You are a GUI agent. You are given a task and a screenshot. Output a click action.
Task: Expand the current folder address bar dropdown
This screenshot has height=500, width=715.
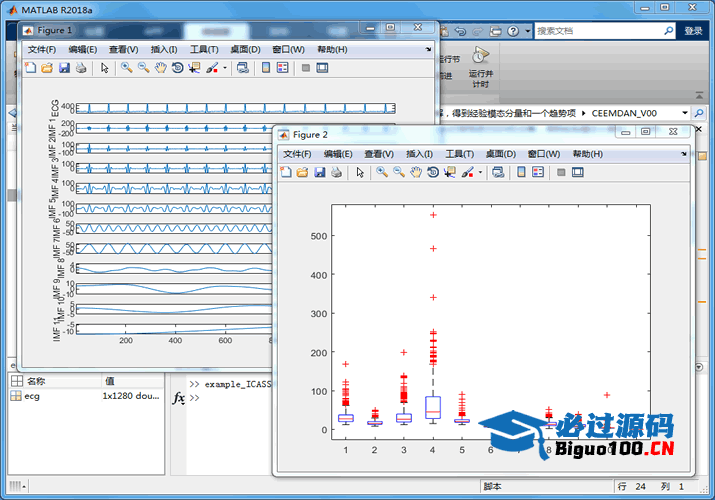tap(685, 113)
